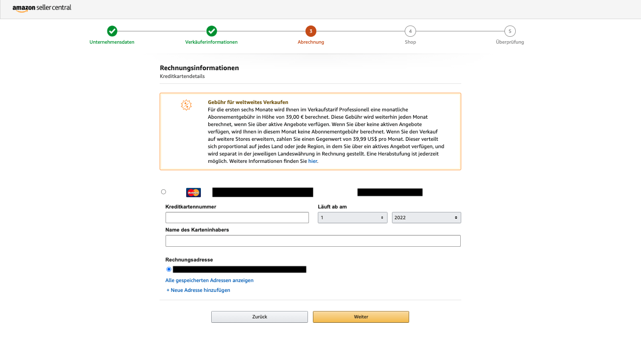Click the green checkmark for Verkäuferinformationen
The height and width of the screenshot is (364, 641).
tap(212, 31)
